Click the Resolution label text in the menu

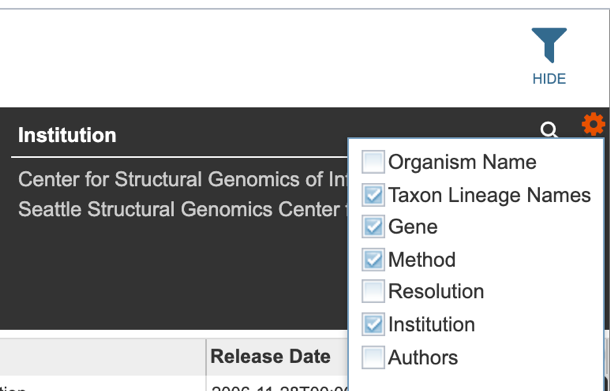pyautogui.click(x=436, y=291)
